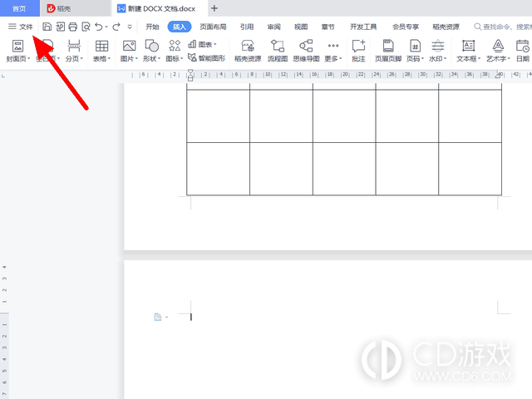Switch to the 页面布局 ribbon tab
The width and height of the screenshot is (532, 399).
213,27
